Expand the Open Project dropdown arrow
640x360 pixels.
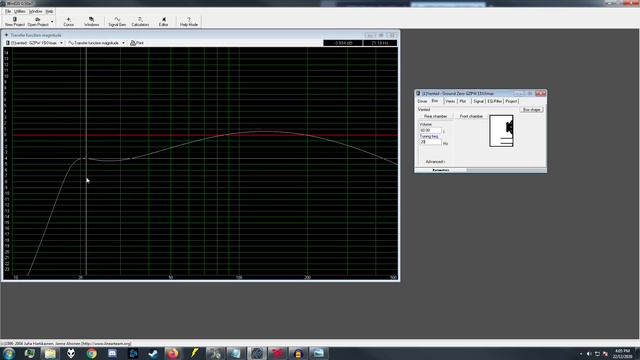(52, 22)
